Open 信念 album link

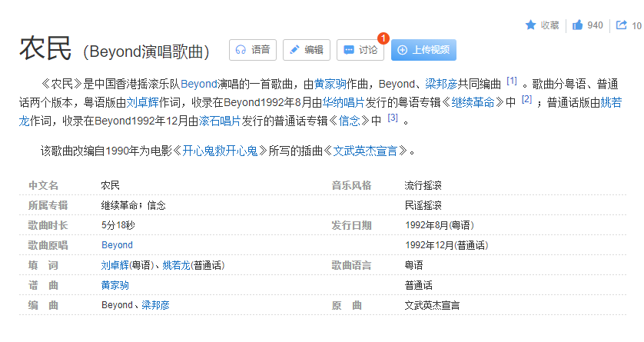pos(350,121)
